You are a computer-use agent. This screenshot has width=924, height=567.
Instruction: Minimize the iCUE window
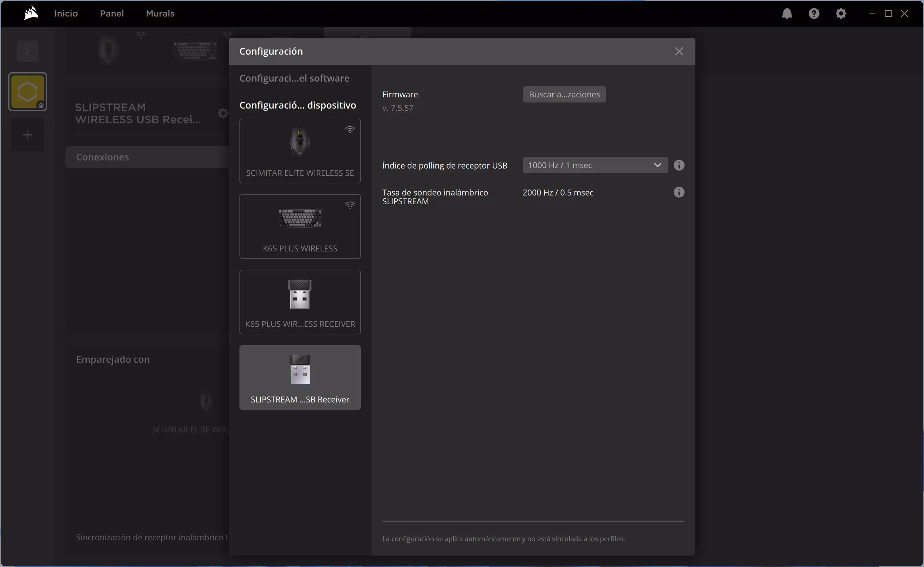pyautogui.click(x=872, y=13)
